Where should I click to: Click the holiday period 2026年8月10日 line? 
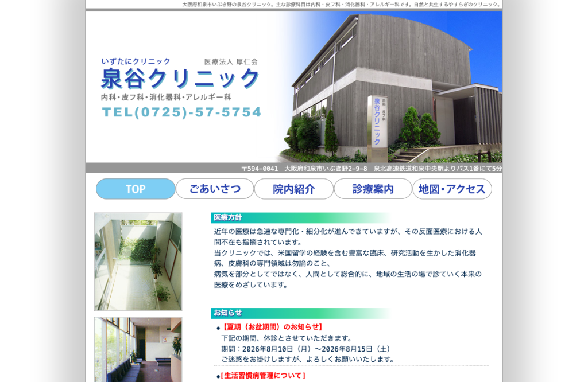click(306, 349)
